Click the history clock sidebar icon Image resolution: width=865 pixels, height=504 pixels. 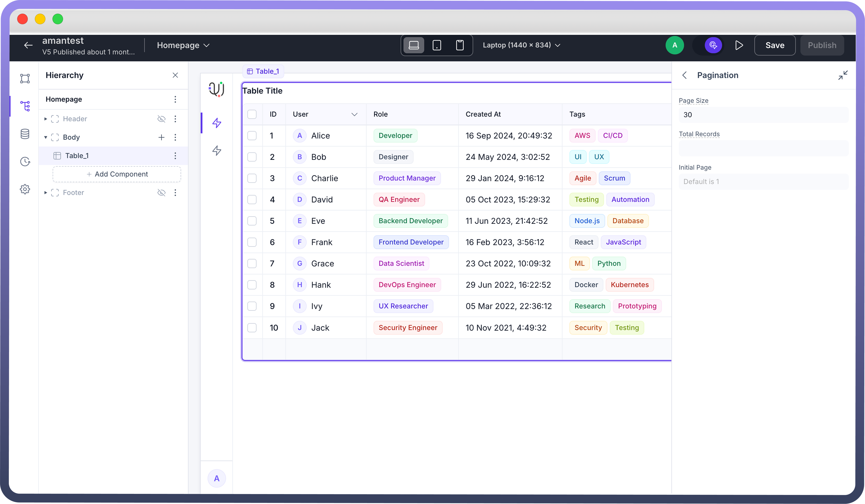click(x=25, y=162)
